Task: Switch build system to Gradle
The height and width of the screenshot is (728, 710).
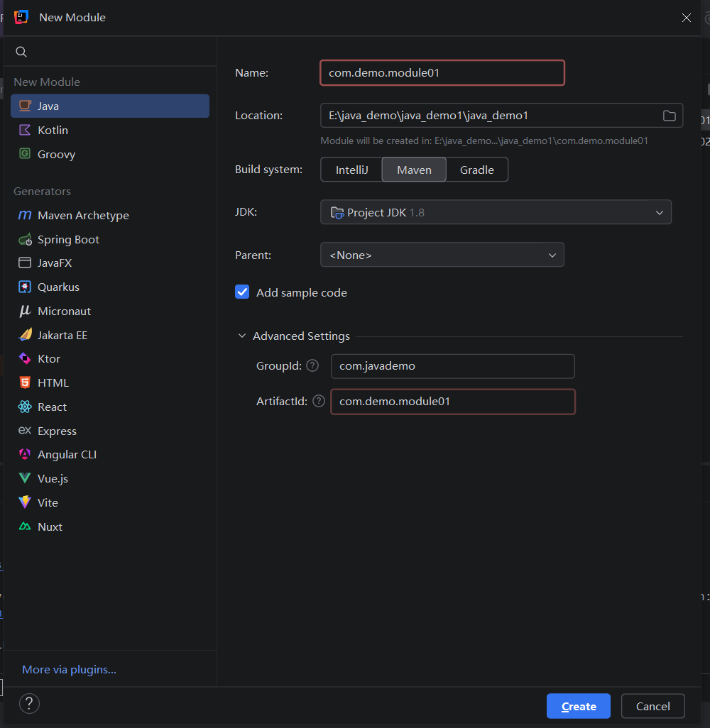Action: pos(476,170)
